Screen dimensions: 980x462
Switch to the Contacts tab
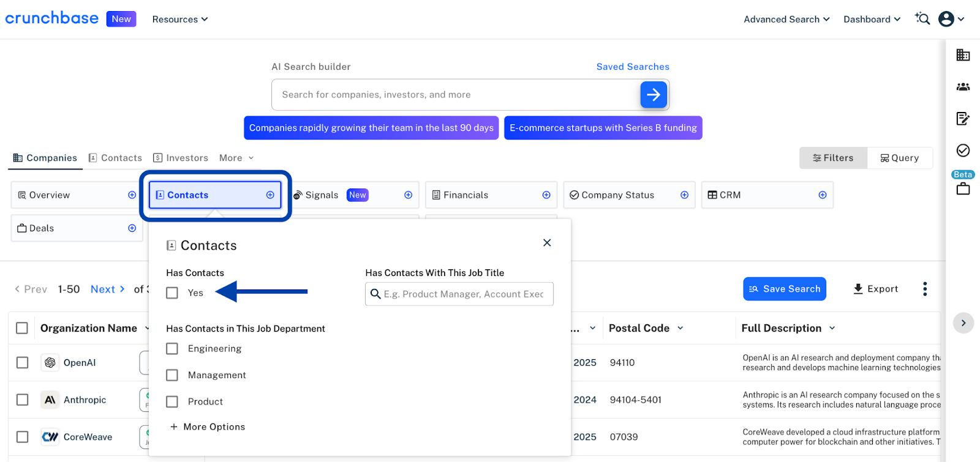[115, 158]
